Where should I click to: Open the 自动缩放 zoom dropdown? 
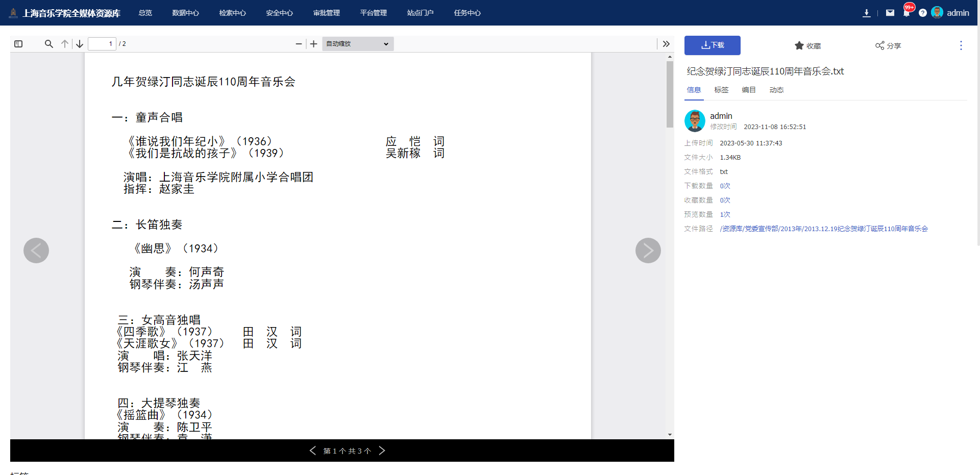pos(358,44)
